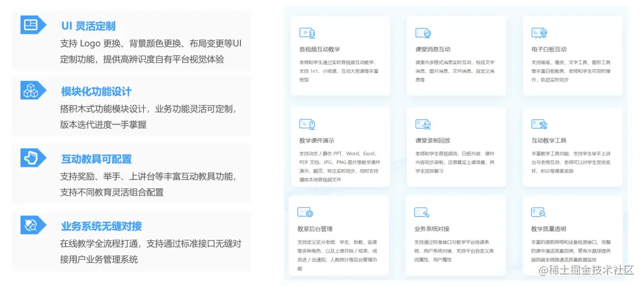Click the 互动教学工具 card icon
Image resolution: width=644 pixels, height=286 pixels.
539,124
